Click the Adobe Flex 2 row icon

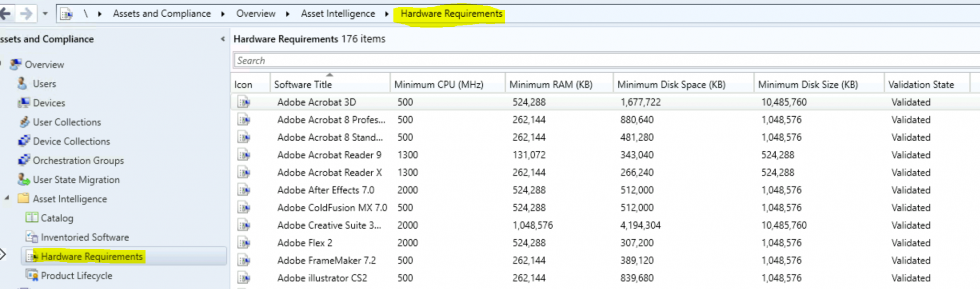pyautogui.click(x=244, y=243)
